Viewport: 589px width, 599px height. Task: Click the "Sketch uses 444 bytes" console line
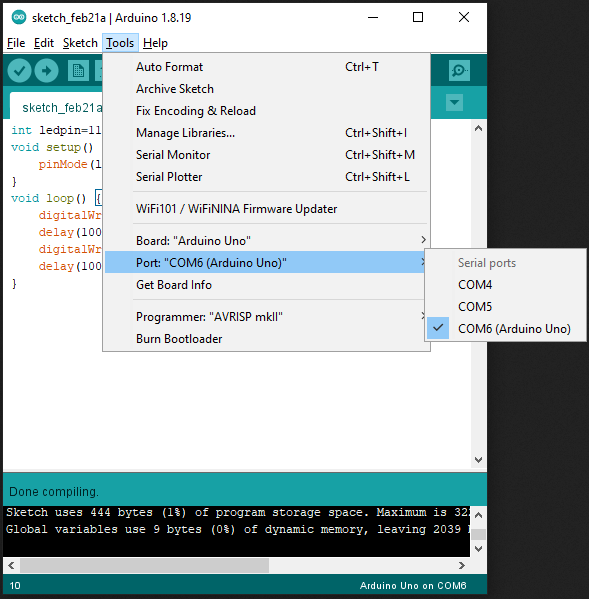(238, 512)
